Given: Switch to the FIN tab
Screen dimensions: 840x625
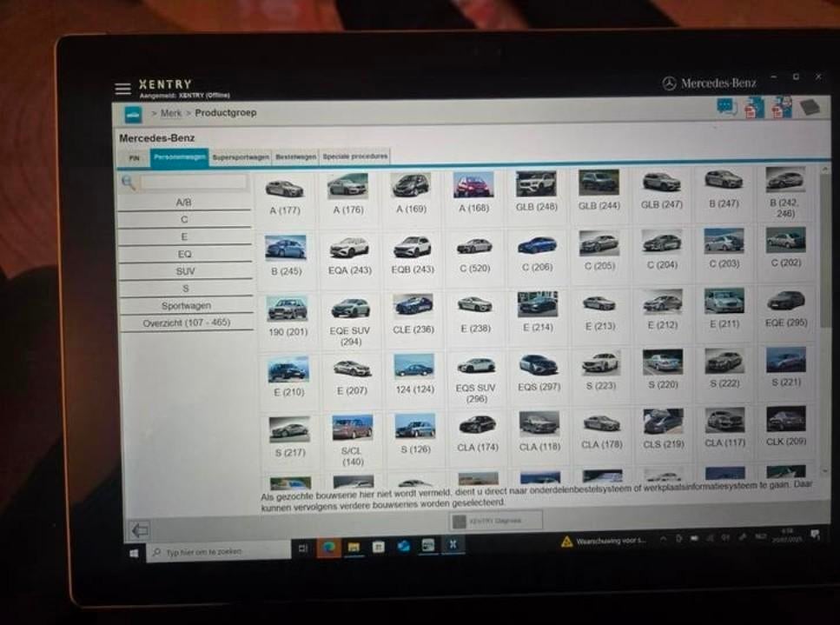Looking at the screenshot, I should [x=136, y=156].
